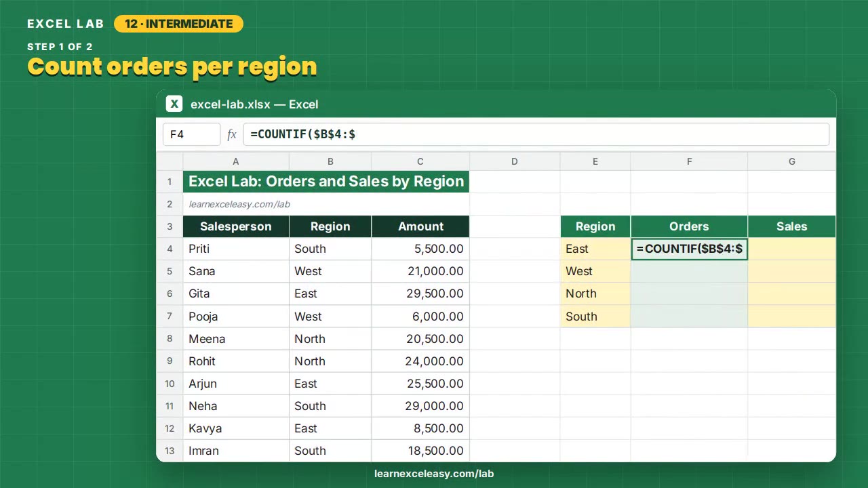The height and width of the screenshot is (488, 868).
Task: Select row 8 header
Action: (170, 339)
